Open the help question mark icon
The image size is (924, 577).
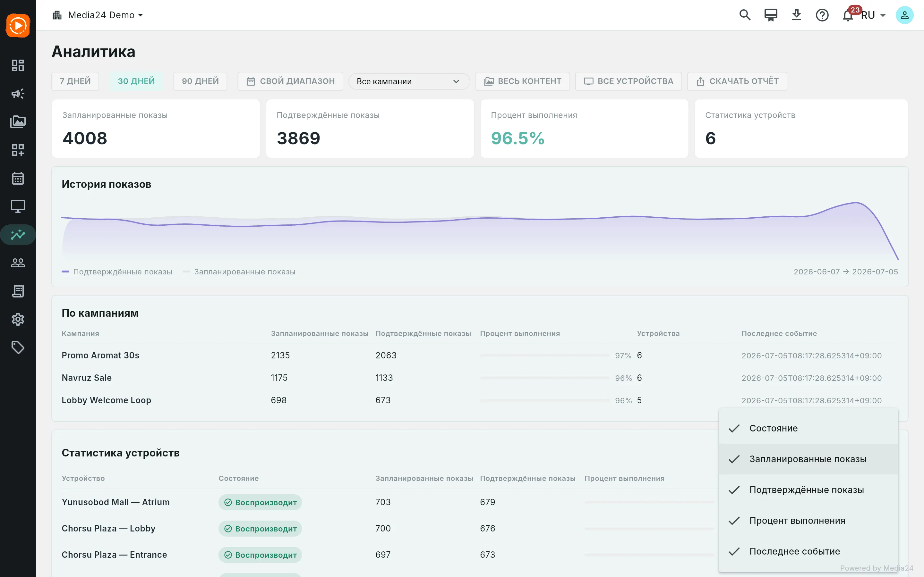coord(822,15)
